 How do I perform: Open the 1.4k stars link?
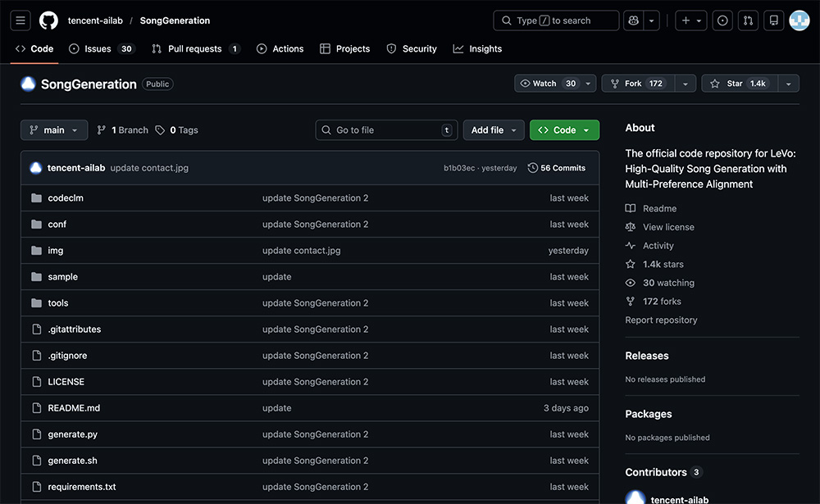(663, 264)
